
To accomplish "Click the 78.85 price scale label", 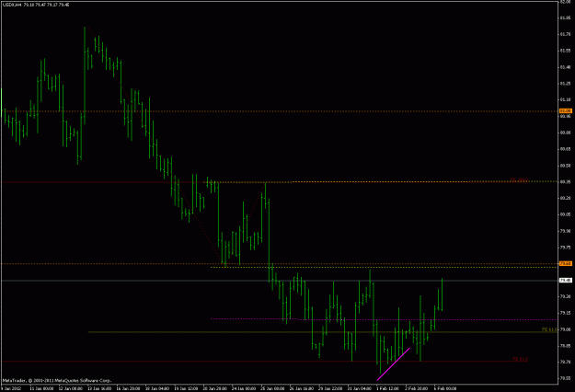I will 565,345.
